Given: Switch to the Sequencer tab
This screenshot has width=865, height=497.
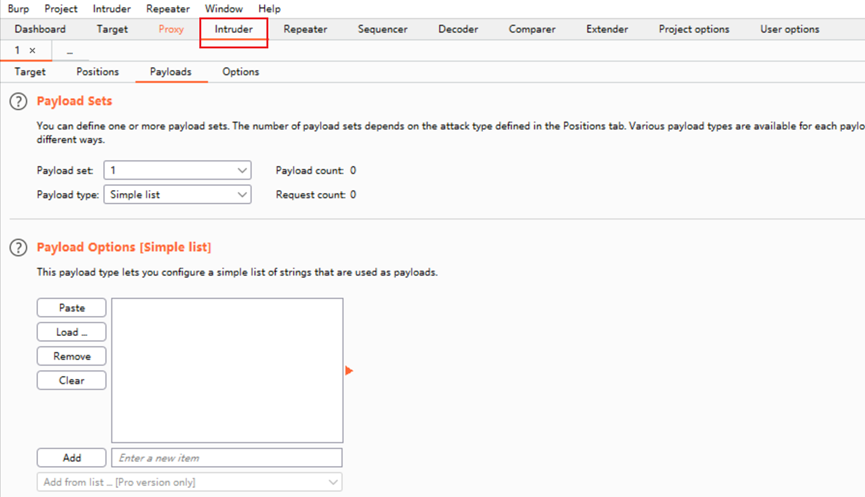Looking at the screenshot, I should tap(382, 29).
